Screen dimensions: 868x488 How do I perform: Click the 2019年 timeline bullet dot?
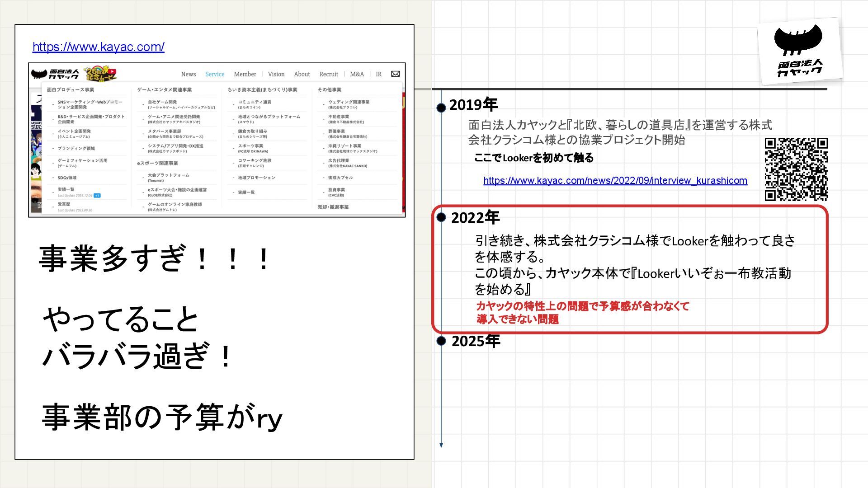(x=441, y=108)
